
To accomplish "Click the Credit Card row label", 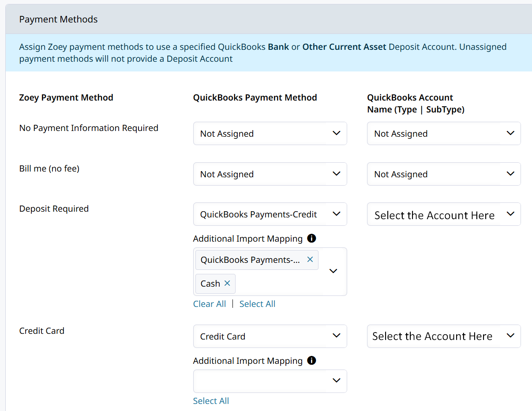I will 42,331.
